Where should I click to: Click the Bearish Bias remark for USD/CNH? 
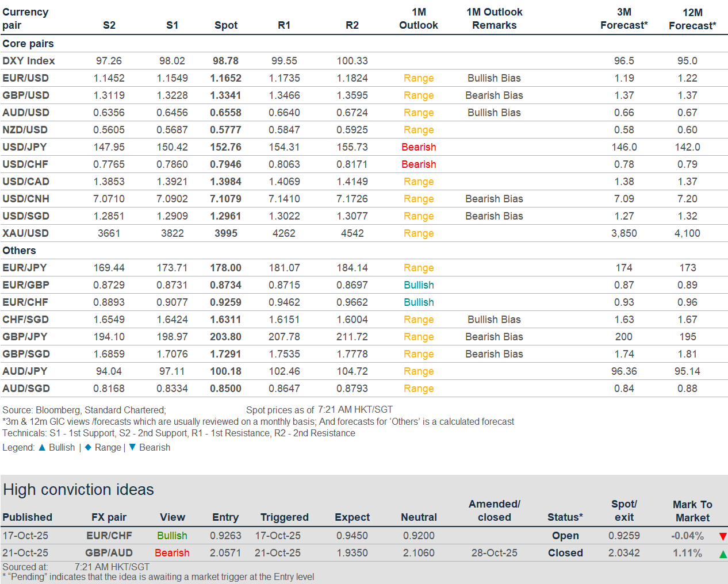pyautogui.click(x=494, y=199)
